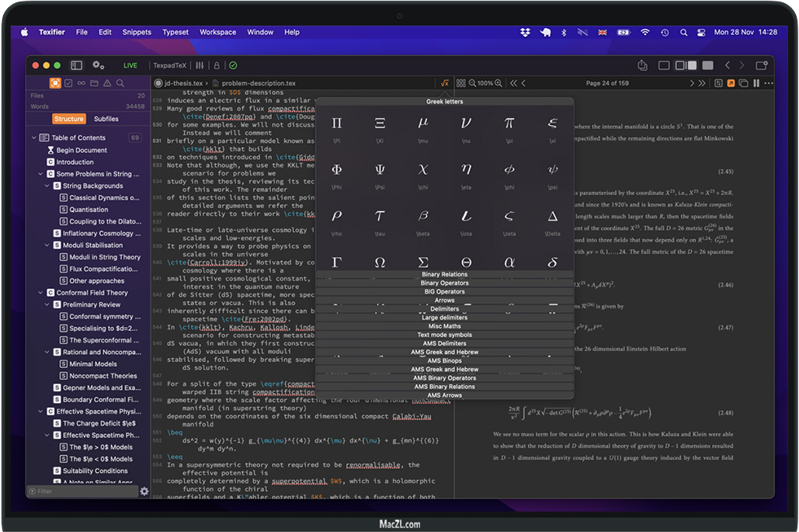799x532 pixels.
Task: Collapse the Conformal Field Theory chapter
Action: point(40,293)
